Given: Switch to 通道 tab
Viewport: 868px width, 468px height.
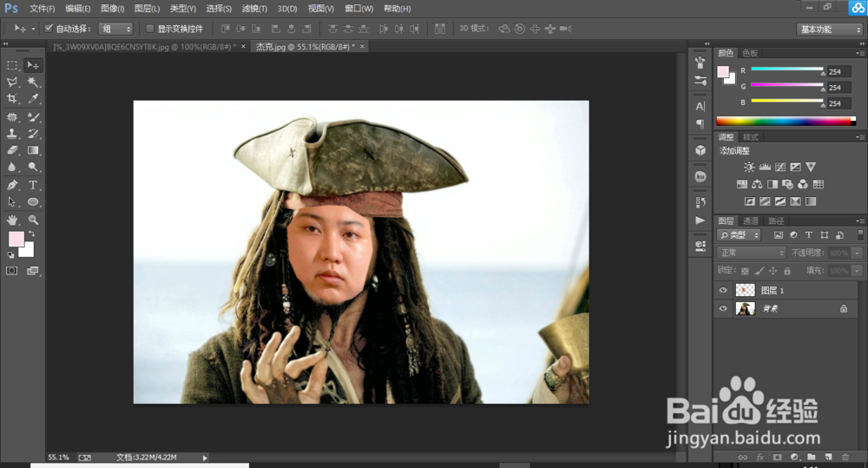Looking at the screenshot, I should click(x=751, y=221).
